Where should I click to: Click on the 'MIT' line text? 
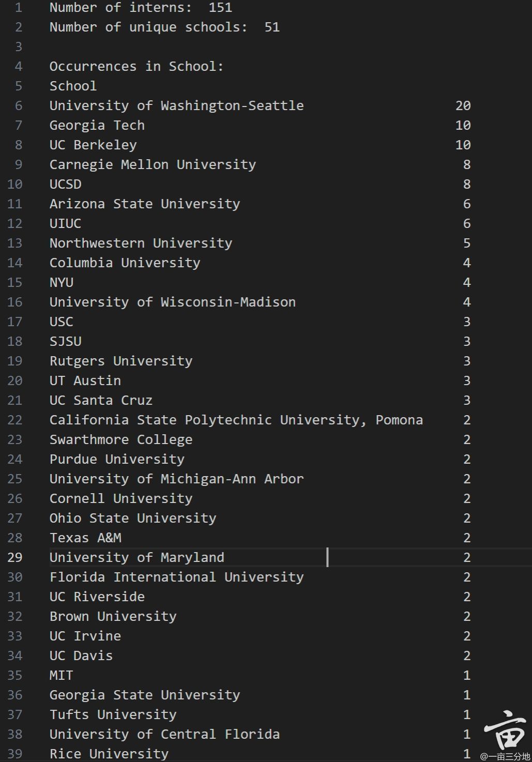tap(61, 675)
